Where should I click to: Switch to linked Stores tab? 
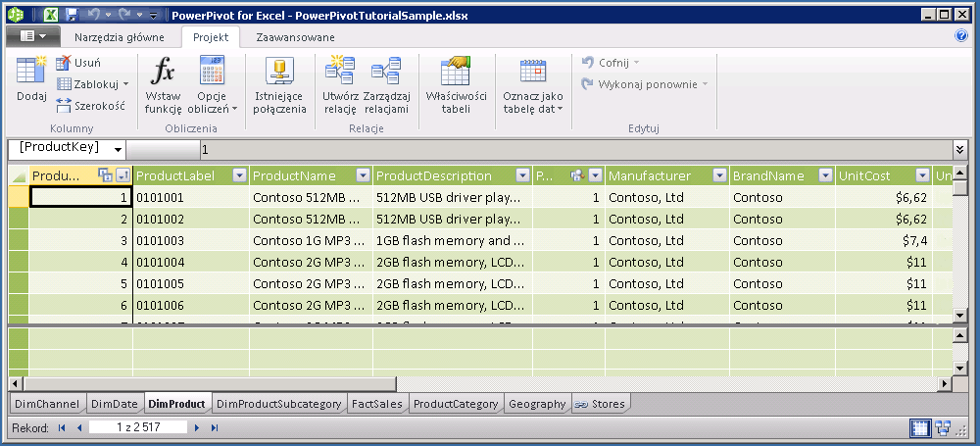(601, 404)
